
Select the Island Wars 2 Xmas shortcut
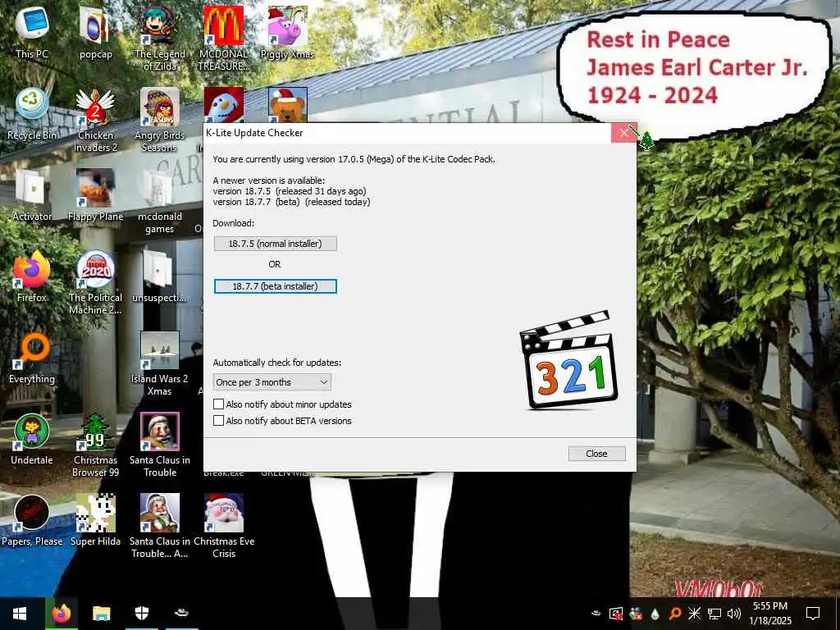(x=160, y=363)
